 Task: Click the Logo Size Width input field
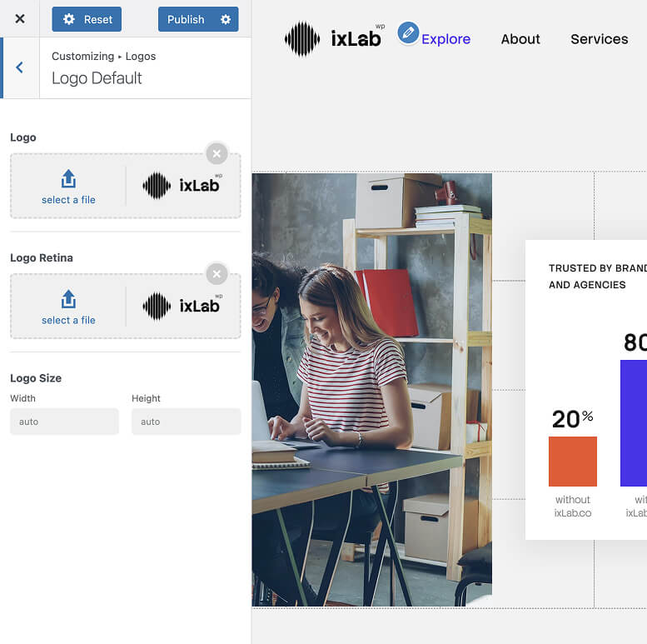point(64,422)
